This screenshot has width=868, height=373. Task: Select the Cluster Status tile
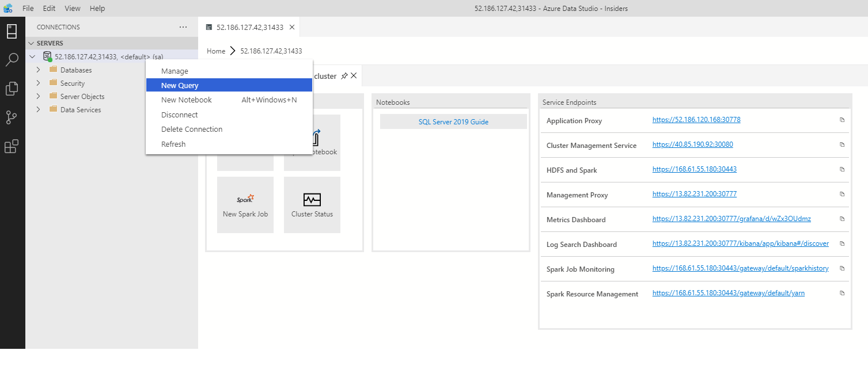(312, 204)
